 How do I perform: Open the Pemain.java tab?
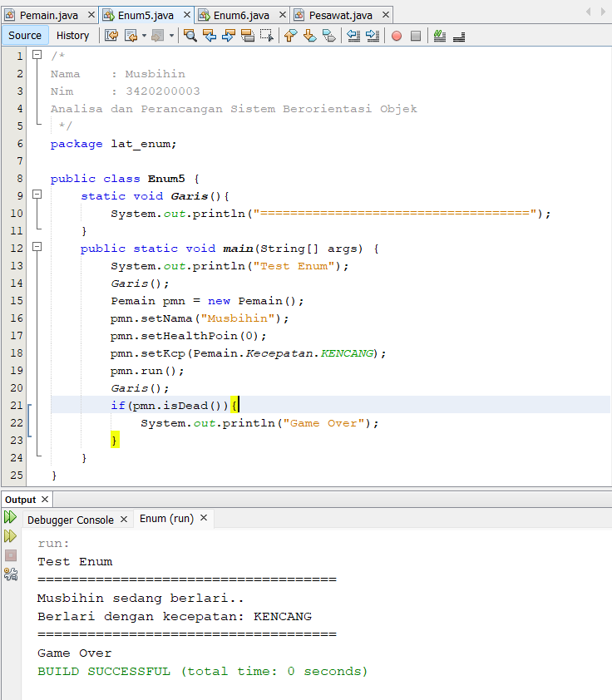(x=49, y=15)
